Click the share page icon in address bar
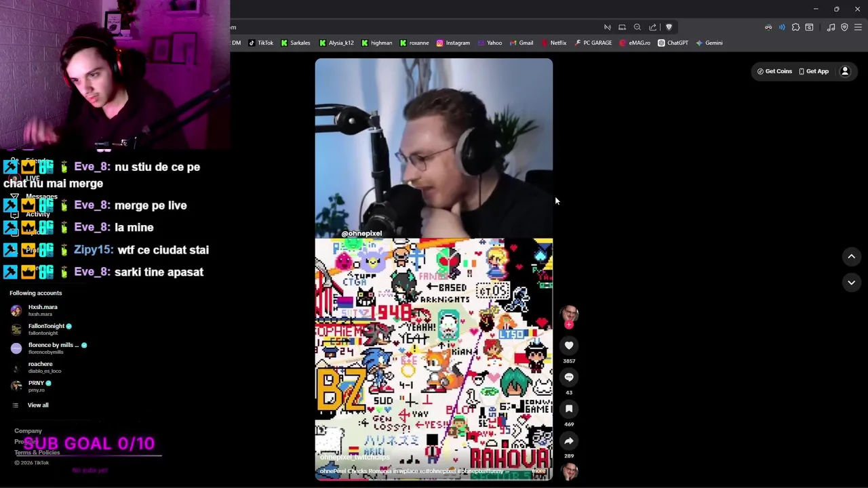The height and width of the screenshot is (488, 868). coord(652,27)
